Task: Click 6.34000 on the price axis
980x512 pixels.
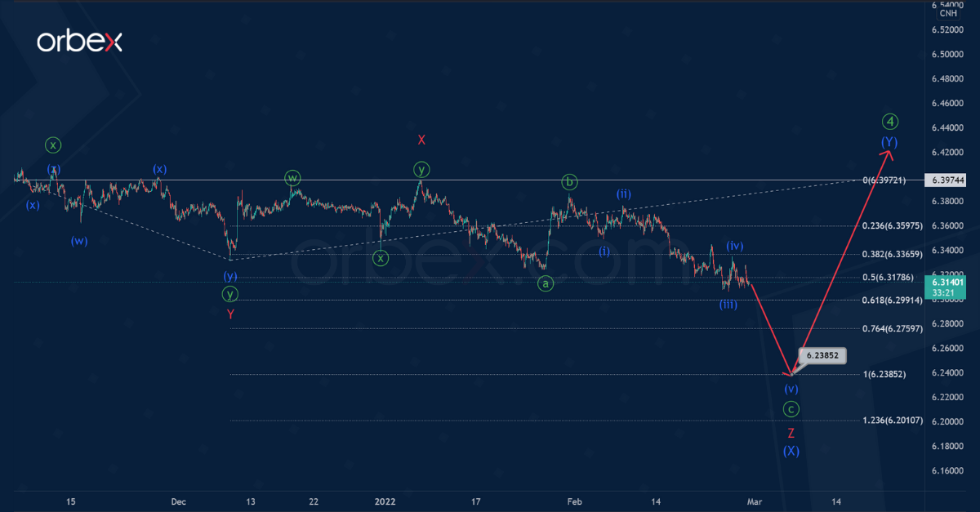Action: pos(948,251)
